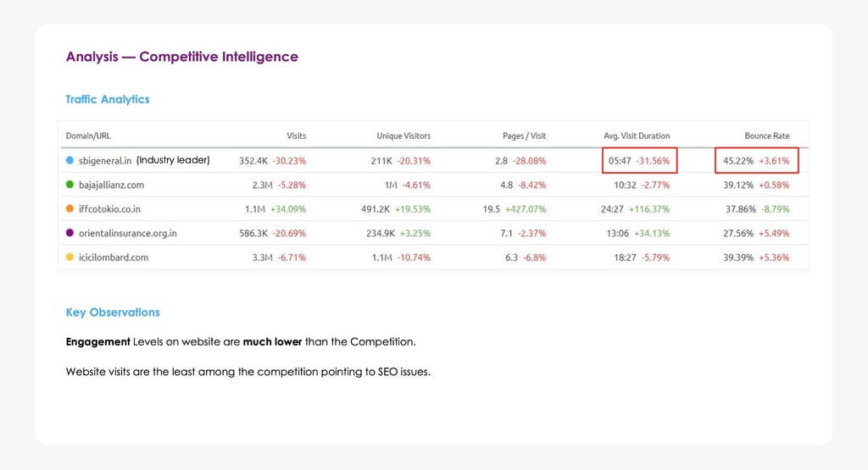
Task: Open the sbigeneral.in domain link
Action: [105, 160]
